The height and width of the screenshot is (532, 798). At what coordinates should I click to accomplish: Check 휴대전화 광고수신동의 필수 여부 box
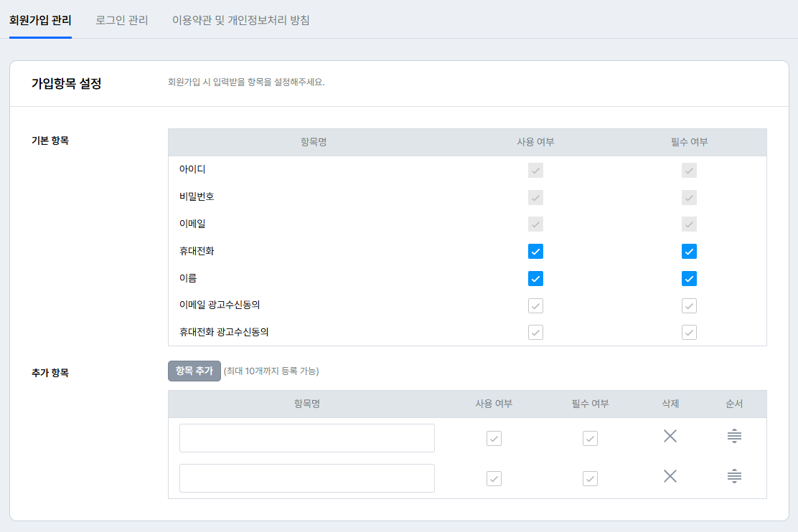coord(689,333)
